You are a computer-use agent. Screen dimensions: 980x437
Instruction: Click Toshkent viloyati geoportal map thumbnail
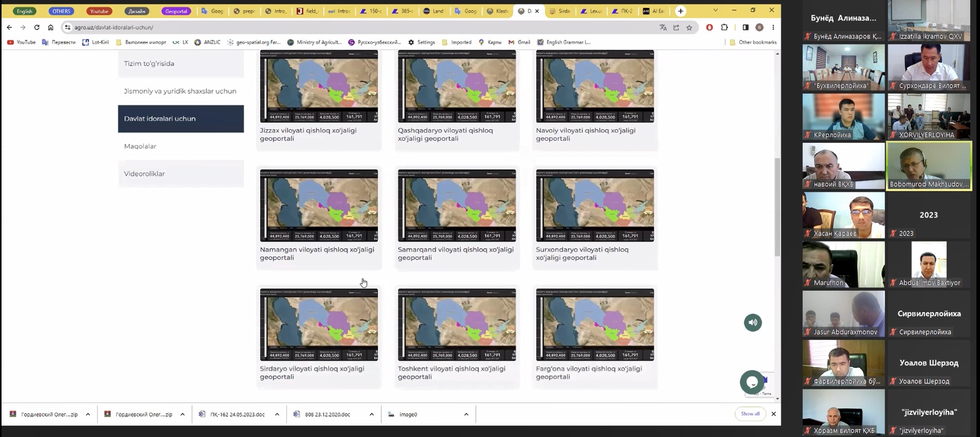point(456,324)
